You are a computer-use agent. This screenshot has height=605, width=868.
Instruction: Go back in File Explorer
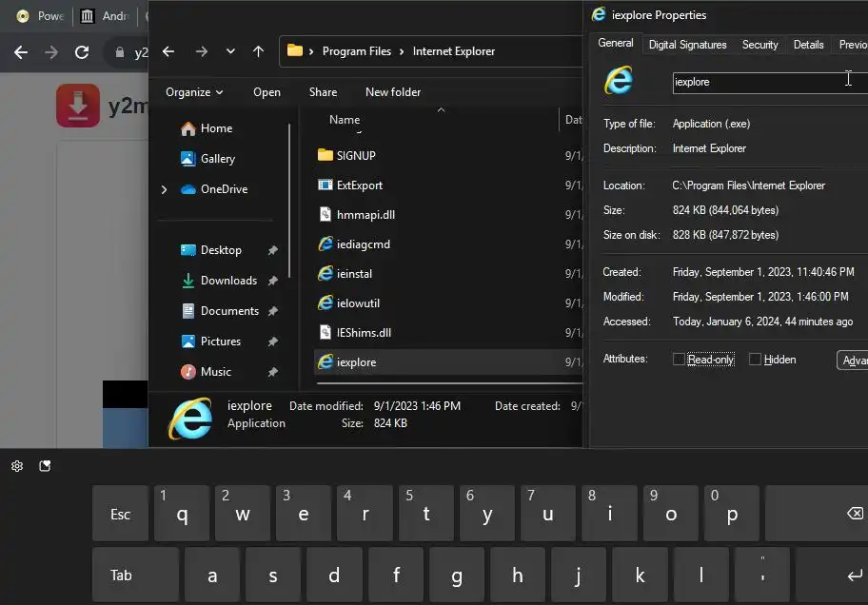(168, 51)
